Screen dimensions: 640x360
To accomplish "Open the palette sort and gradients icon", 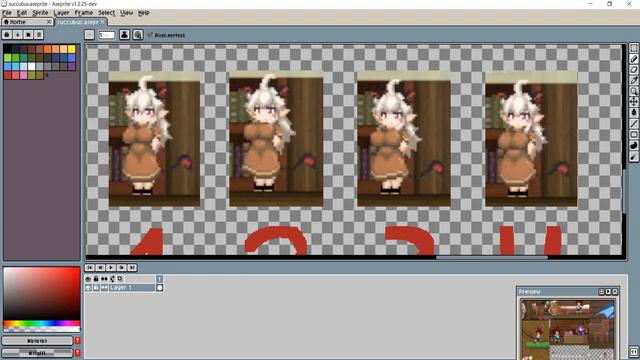I will click(x=18, y=35).
